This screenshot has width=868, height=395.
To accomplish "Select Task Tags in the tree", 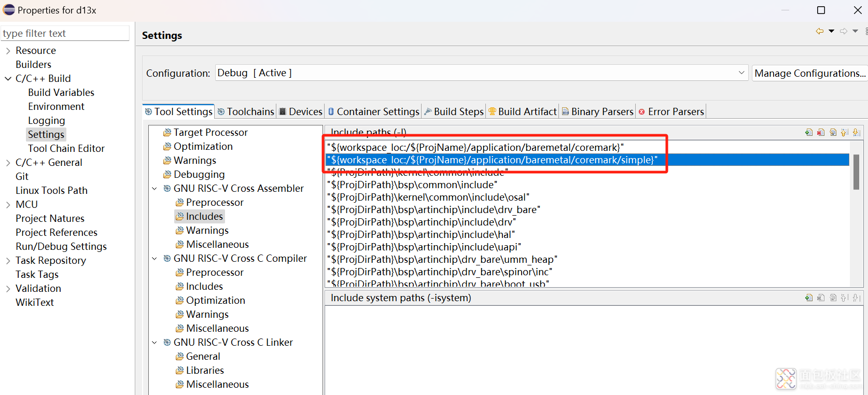I will [x=37, y=274].
